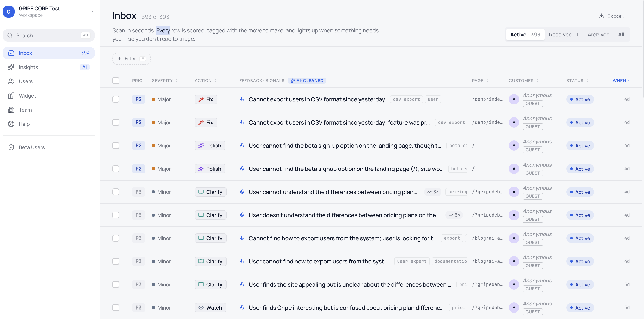The image size is (644, 319).
Task: Click the blue Active status dot on last row
Action: click(x=571, y=307)
